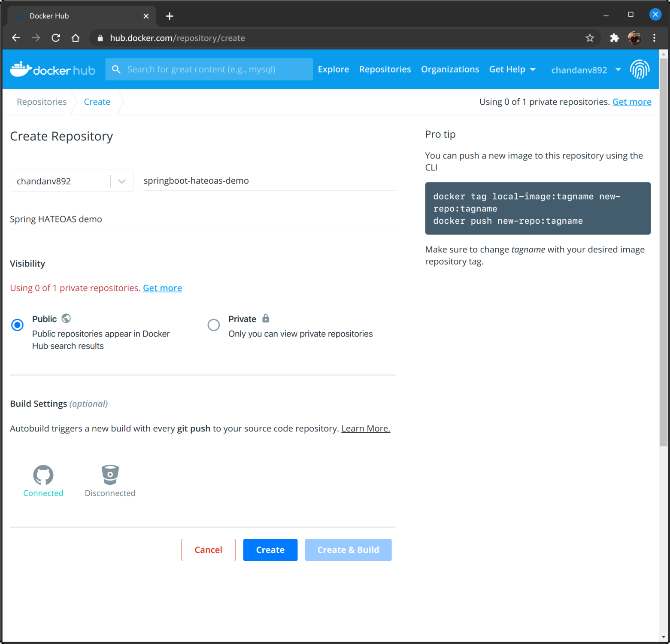Click the browser extensions puzzle icon
670x644 pixels.
pos(614,38)
